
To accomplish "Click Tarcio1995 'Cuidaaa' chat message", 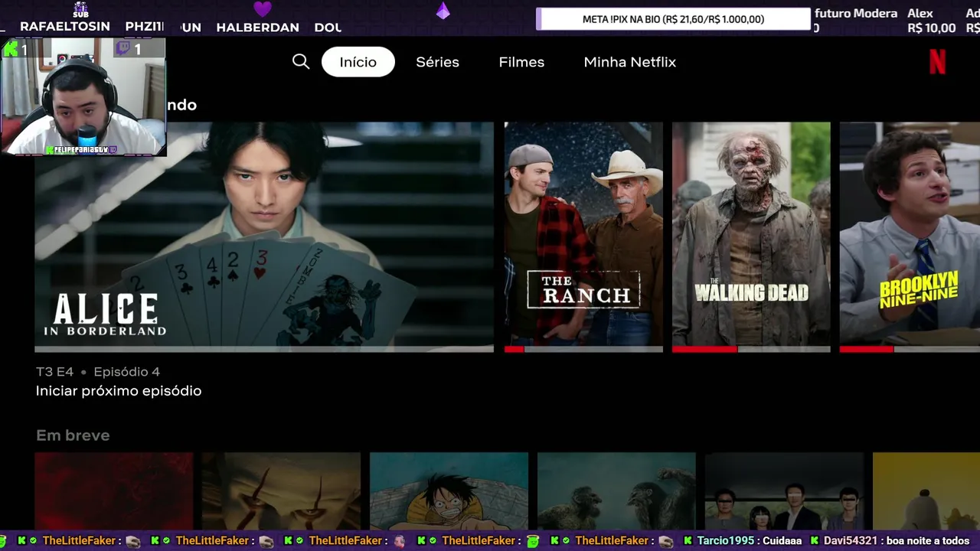I will (x=742, y=541).
